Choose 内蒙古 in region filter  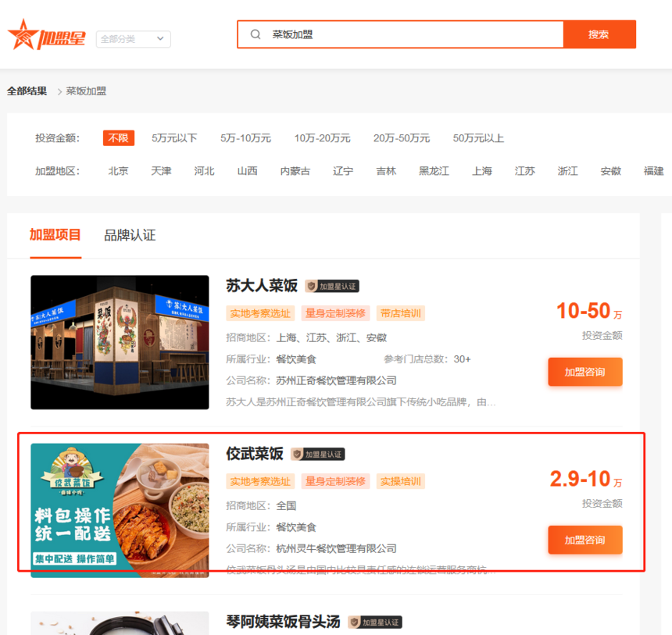[295, 171]
